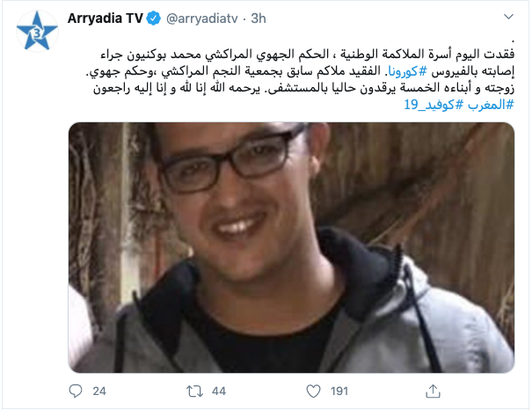
Task: Open the Arryadia TV star profile avatar
Action: coord(37,31)
